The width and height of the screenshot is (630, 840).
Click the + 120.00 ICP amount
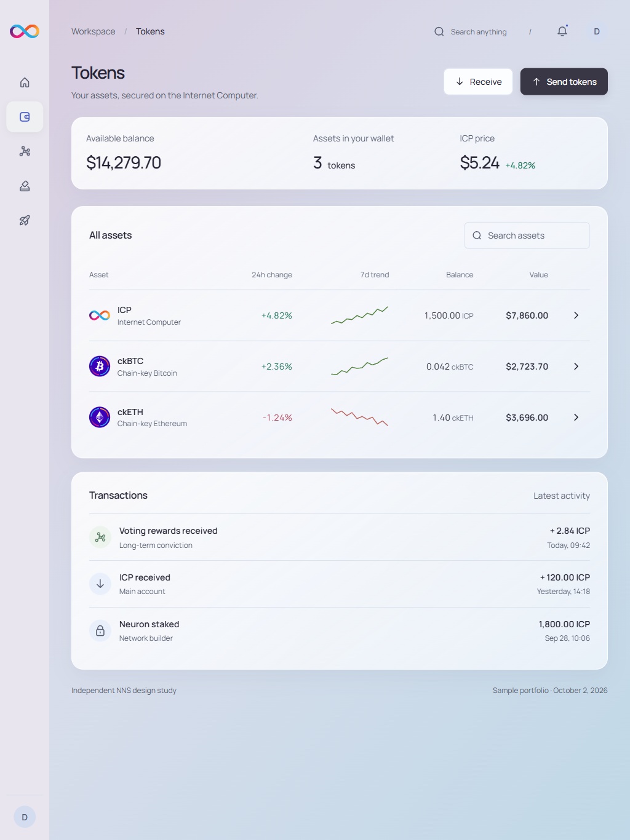pos(565,577)
